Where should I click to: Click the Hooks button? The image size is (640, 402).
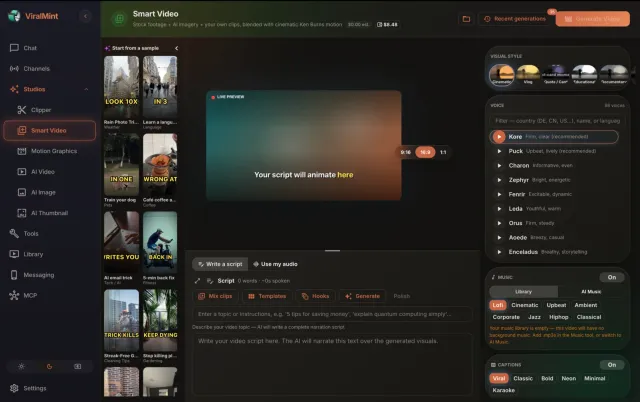pyautogui.click(x=316, y=296)
